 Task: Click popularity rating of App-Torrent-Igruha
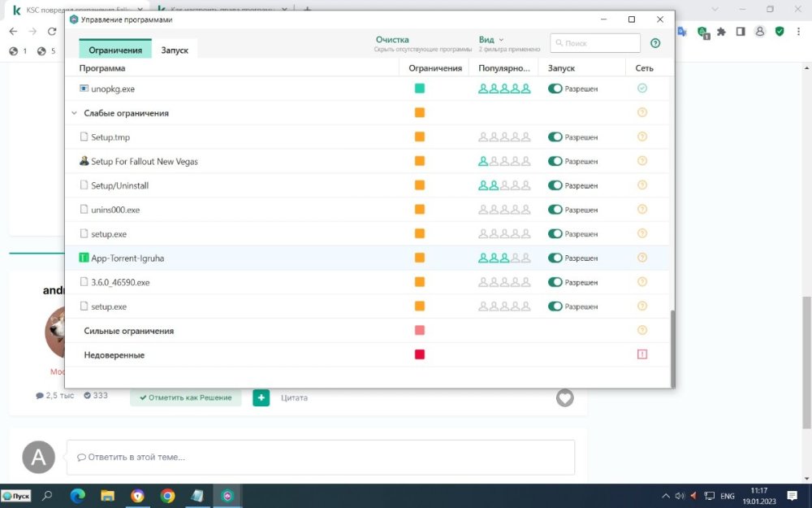[503, 258]
